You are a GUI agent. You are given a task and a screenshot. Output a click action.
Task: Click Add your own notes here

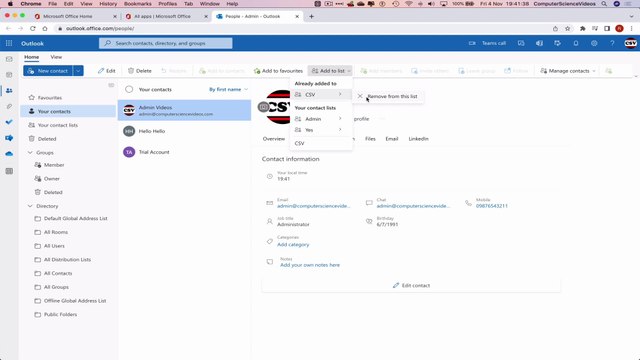(x=310, y=265)
